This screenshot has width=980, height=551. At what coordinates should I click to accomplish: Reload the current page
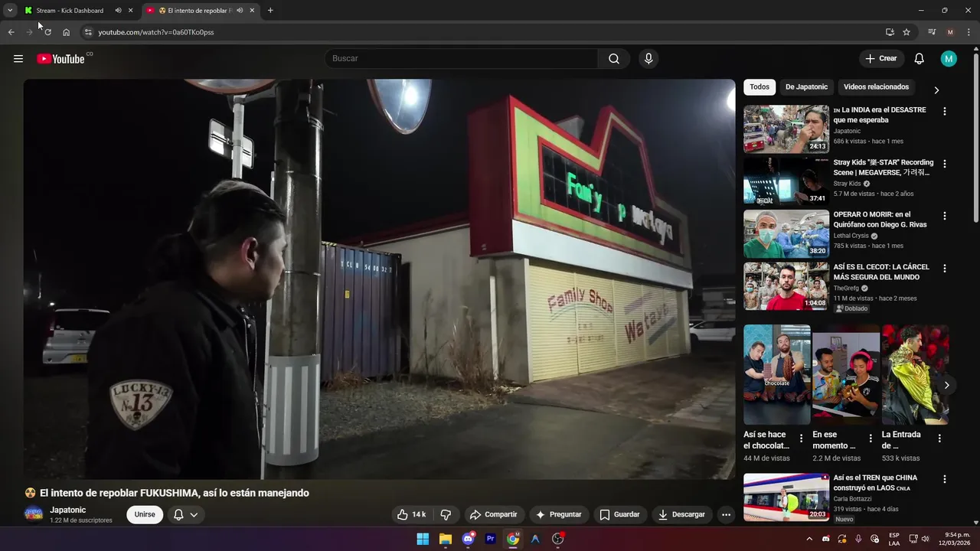(x=47, y=32)
